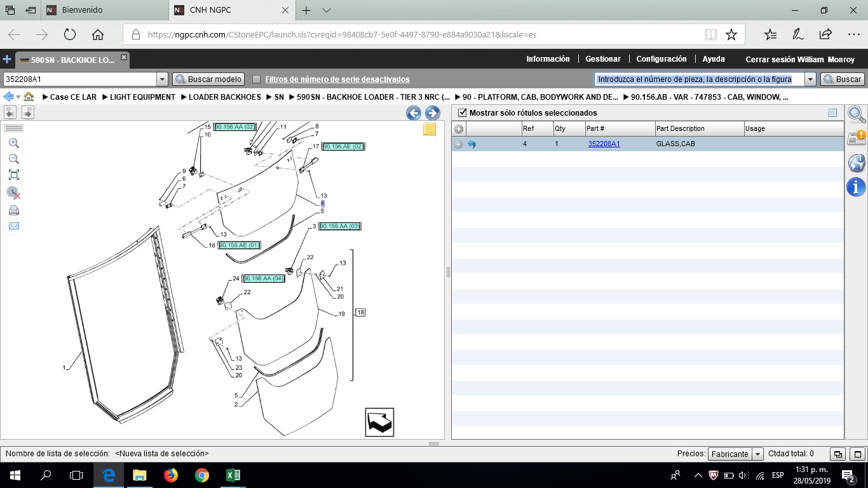The width and height of the screenshot is (868, 488).
Task: Click the part number search input field
Action: point(700,79)
